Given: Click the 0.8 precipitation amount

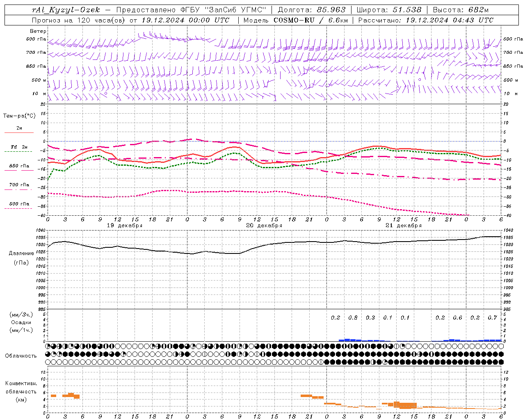Looking at the screenshot, I should click(353, 317).
